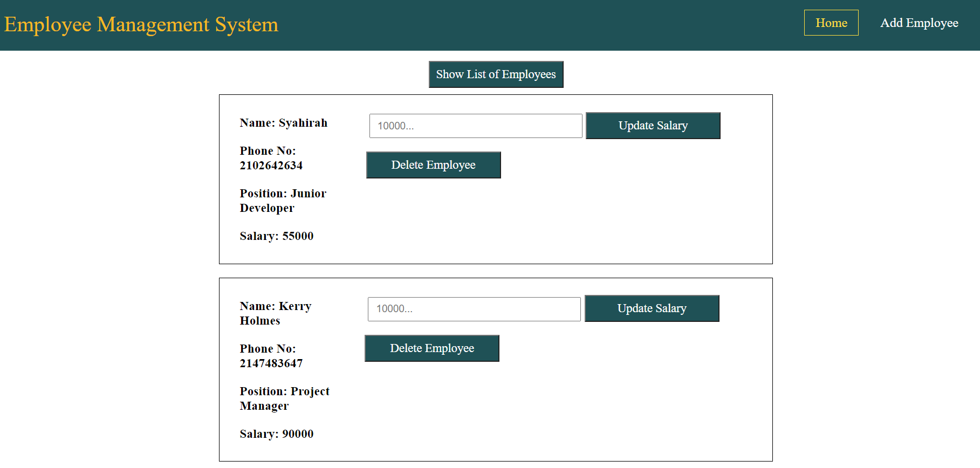
Task: Go to the Add Employee page
Action: pos(919,23)
